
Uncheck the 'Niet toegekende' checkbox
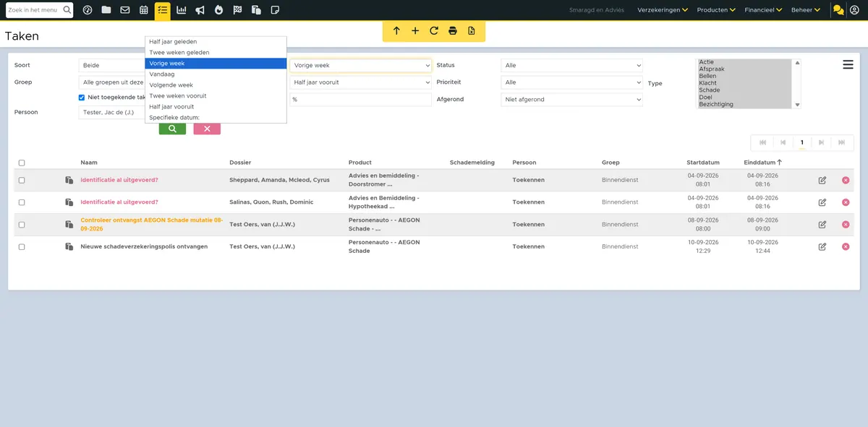click(82, 98)
